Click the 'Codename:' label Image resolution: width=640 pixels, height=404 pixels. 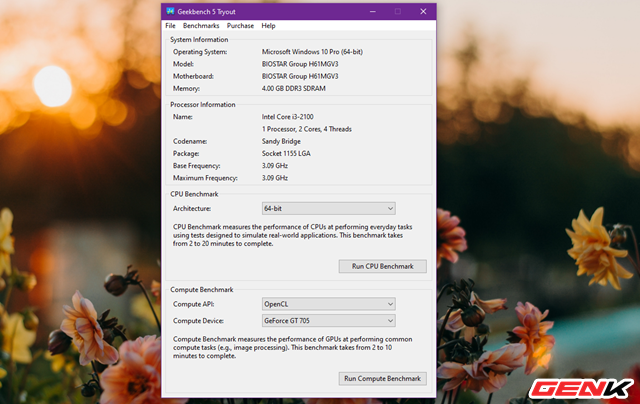(x=190, y=141)
